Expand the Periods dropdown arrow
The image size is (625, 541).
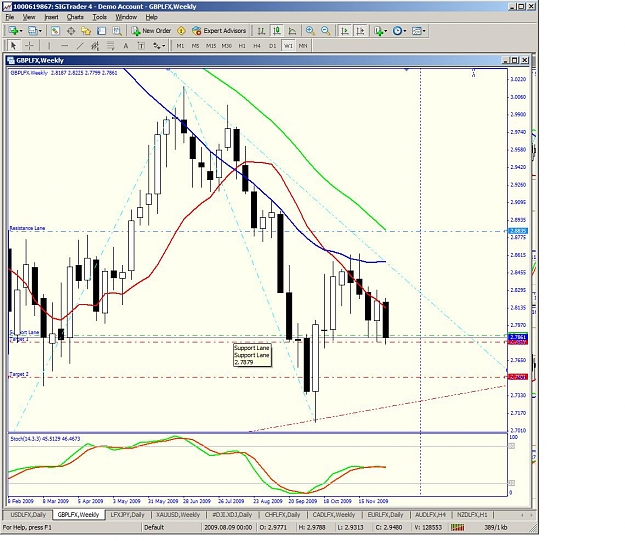pyautogui.click(x=405, y=31)
